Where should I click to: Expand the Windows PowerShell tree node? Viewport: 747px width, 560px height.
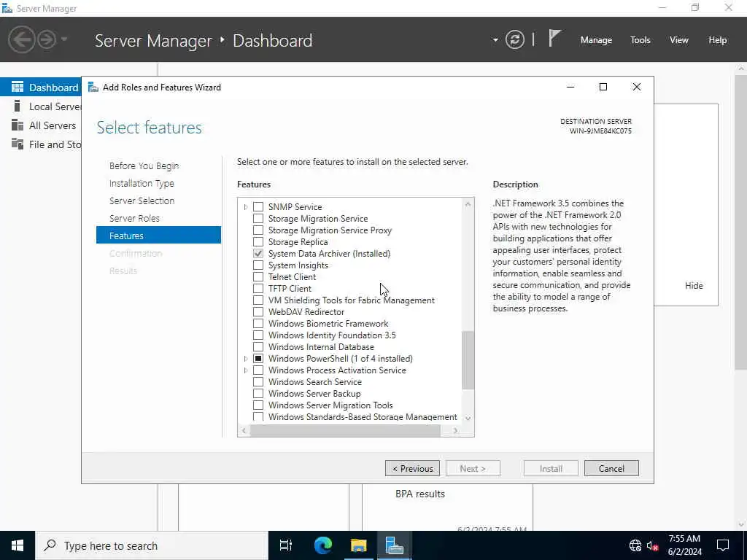click(x=246, y=359)
